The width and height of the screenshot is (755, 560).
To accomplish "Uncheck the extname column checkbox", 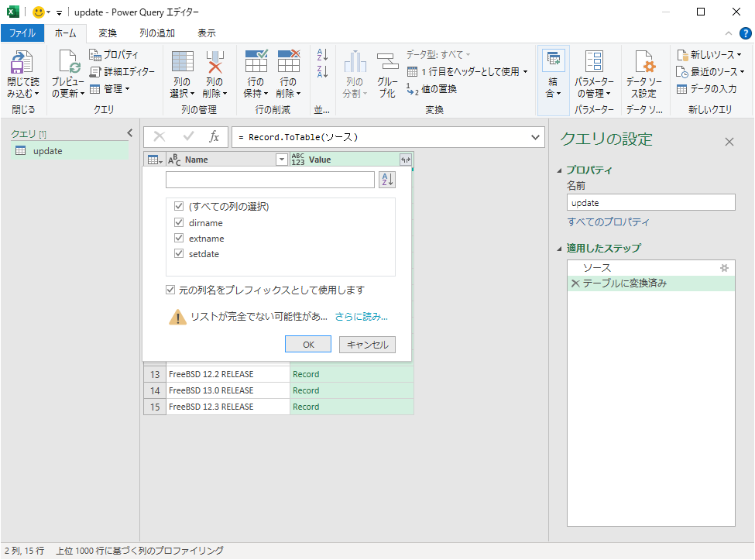I will click(179, 238).
